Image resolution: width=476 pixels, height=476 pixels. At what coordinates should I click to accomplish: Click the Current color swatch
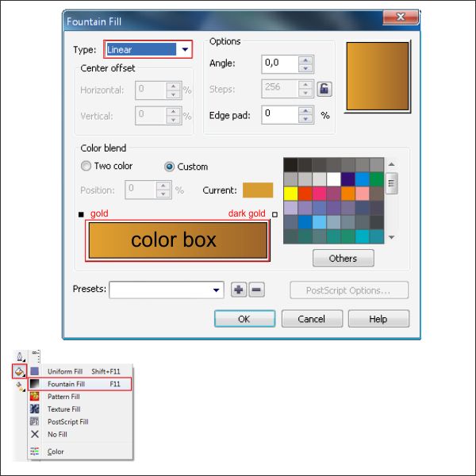pyautogui.click(x=258, y=190)
